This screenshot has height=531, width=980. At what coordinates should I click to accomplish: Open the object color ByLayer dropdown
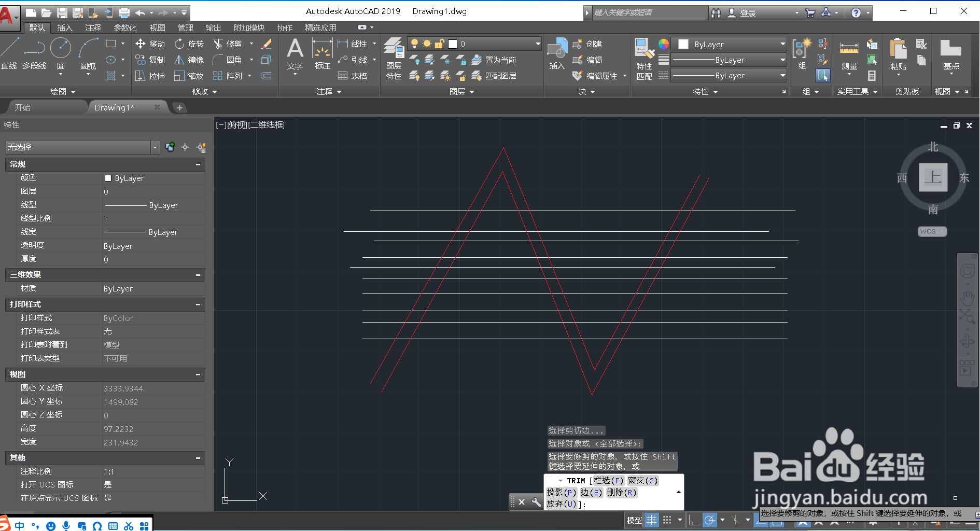pyautogui.click(x=729, y=45)
